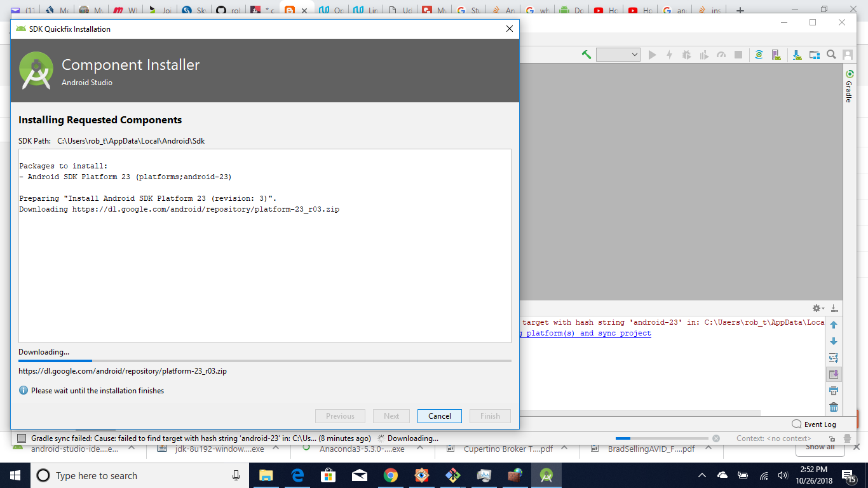Screen dimensions: 868x488
Task: Switch to the Skype 'Sk' browser tab
Action: (x=193, y=10)
